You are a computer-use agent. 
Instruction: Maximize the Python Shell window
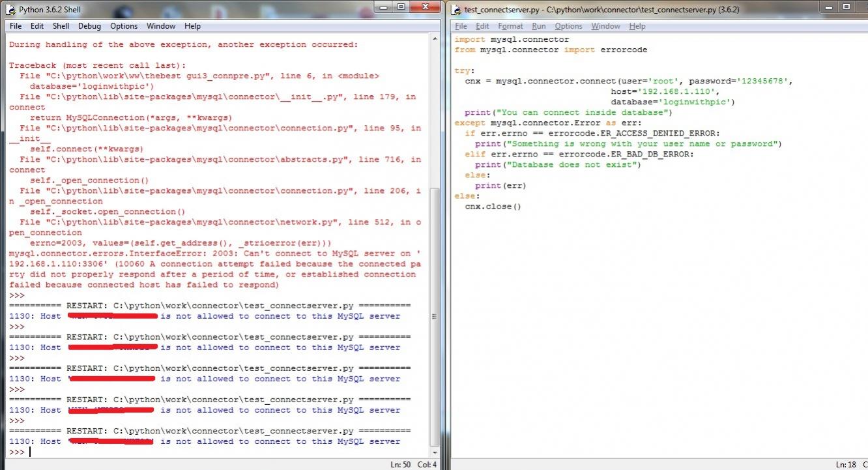[x=401, y=7]
